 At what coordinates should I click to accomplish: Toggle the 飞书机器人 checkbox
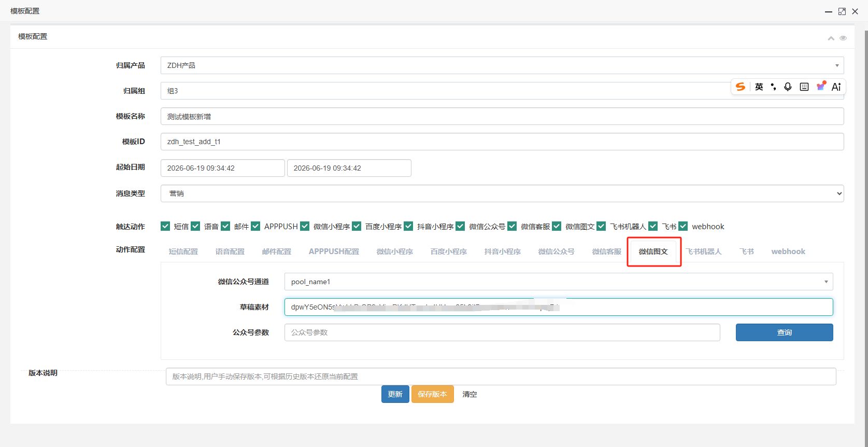(601, 226)
